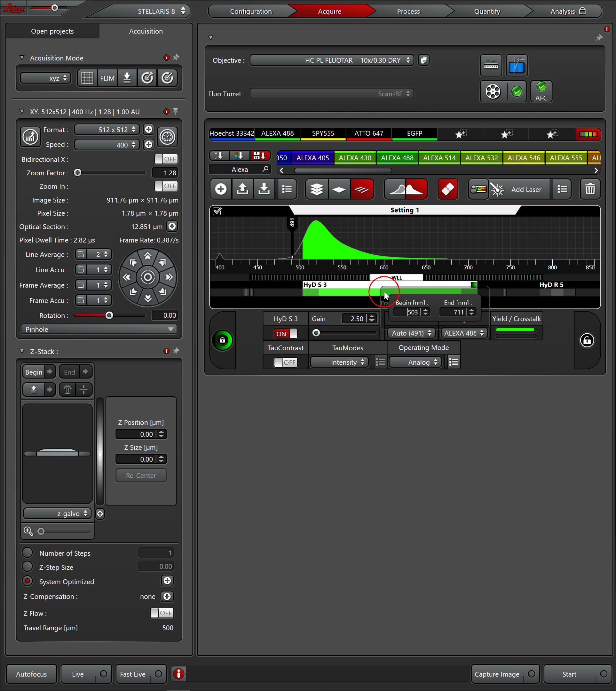
Task: Click the Z-stack trash delete icon
Action: tap(68, 390)
